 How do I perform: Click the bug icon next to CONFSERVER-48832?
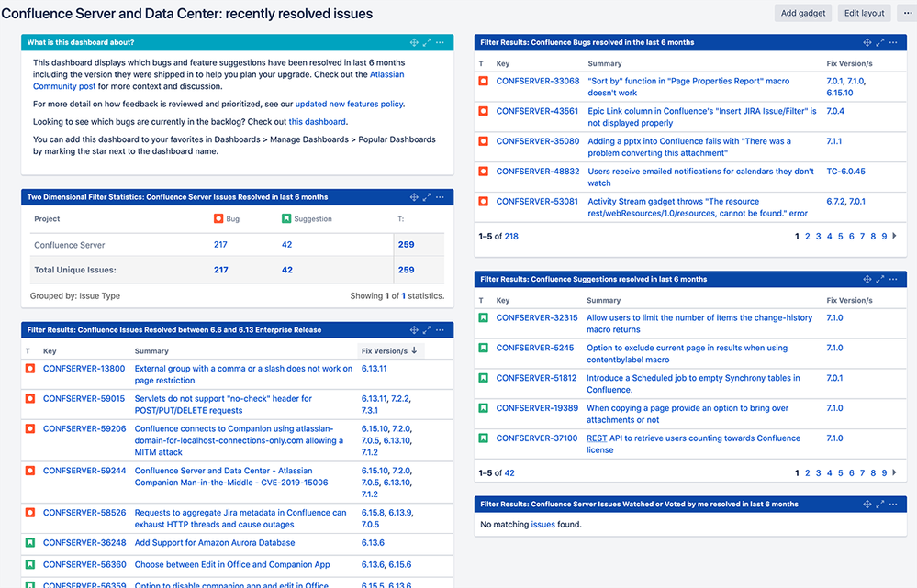(483, 172)
